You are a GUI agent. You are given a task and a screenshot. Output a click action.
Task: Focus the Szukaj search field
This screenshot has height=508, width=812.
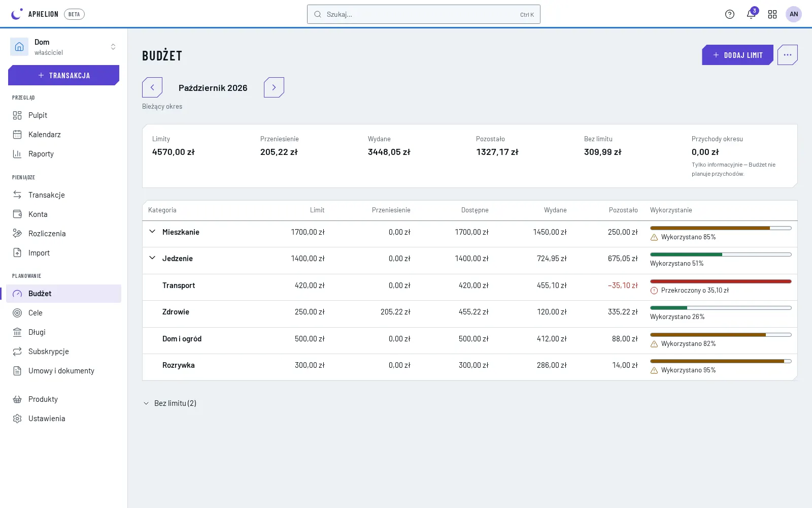[424, 14]
